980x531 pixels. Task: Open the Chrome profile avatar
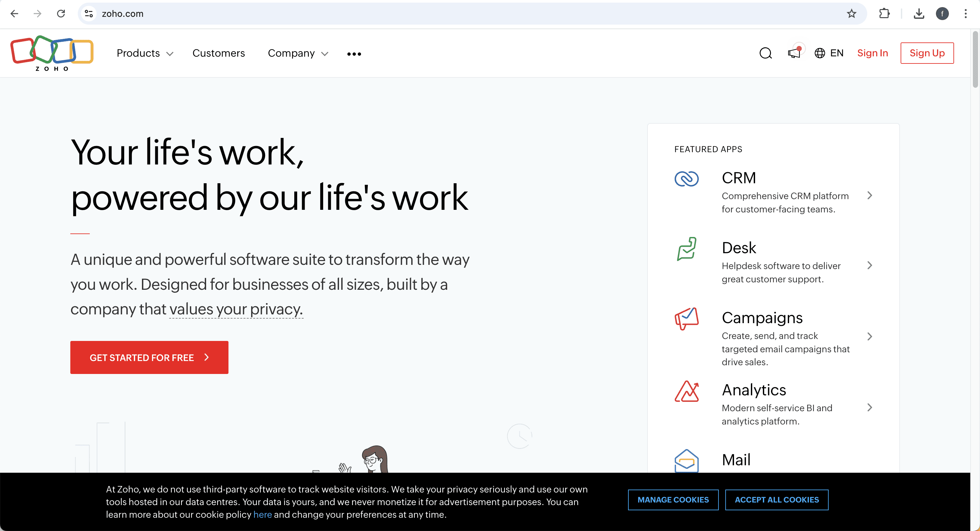pyautogui.click(x=942, y=14)
